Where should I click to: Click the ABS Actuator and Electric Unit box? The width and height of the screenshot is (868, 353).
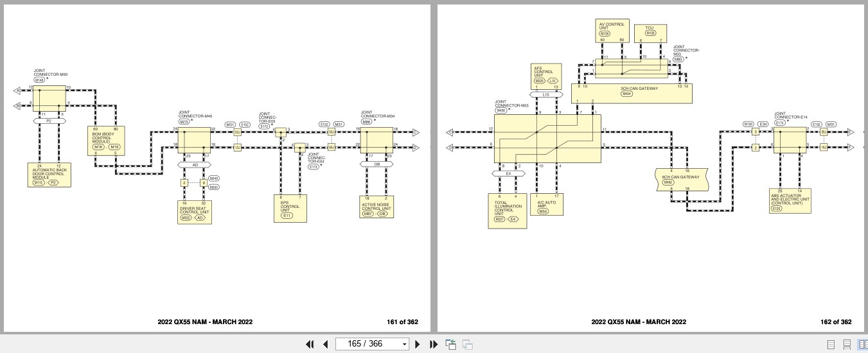(790, 201)
